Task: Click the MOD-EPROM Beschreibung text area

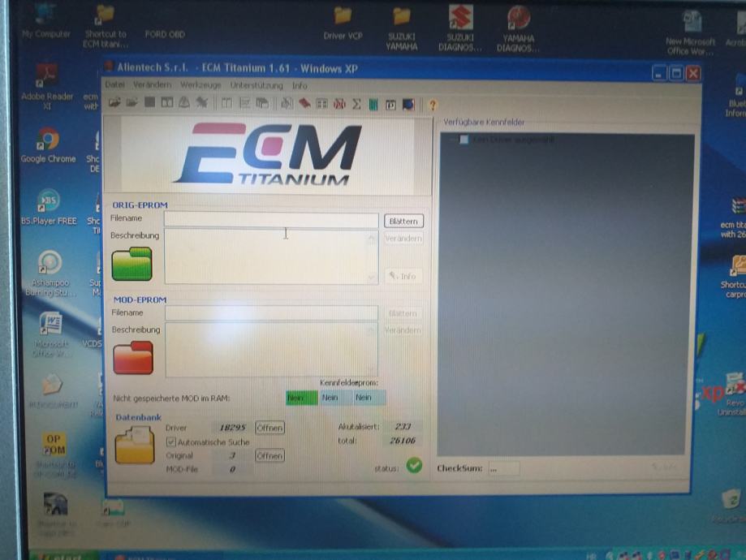Action: coord(271,350)
